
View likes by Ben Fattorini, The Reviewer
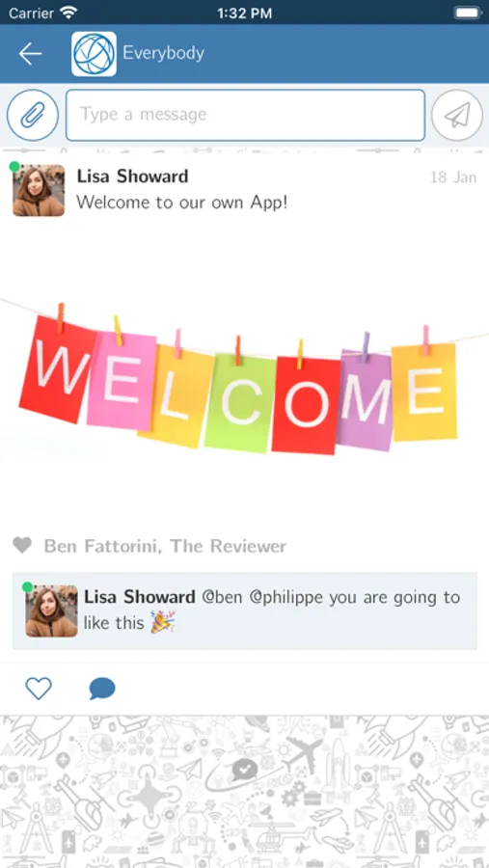[165, 547]
